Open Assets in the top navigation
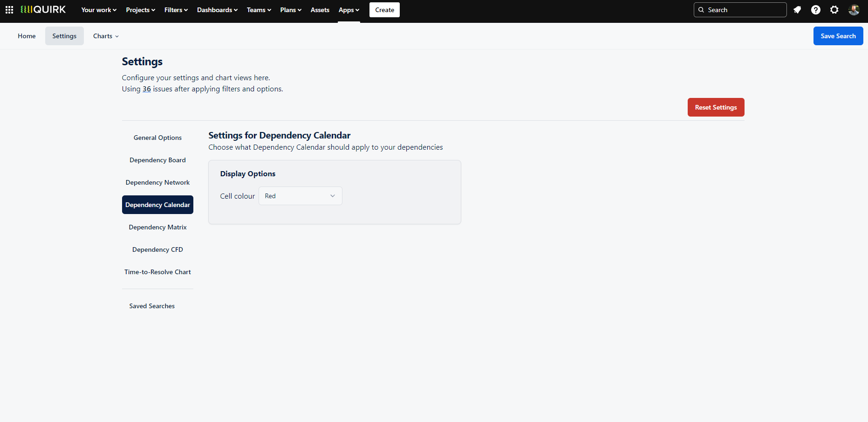This screenshot has width=868, height=422. (x=320, y=10)
